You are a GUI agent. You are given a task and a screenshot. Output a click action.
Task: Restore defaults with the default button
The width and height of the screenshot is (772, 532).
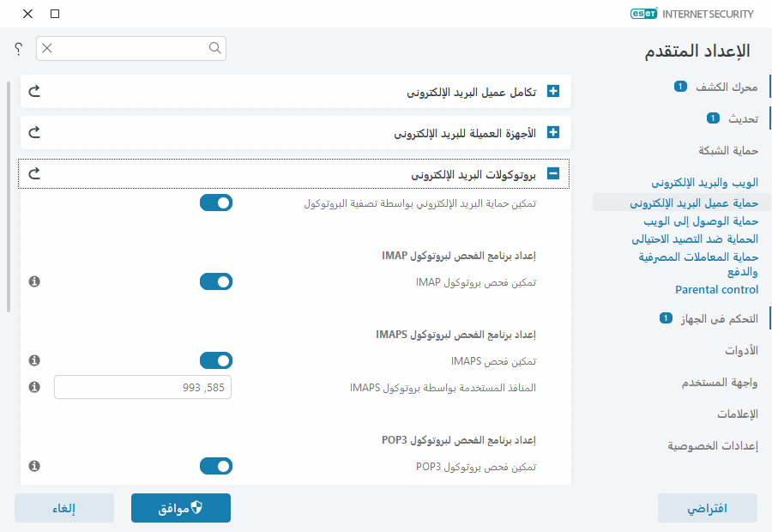coord(707,507)
